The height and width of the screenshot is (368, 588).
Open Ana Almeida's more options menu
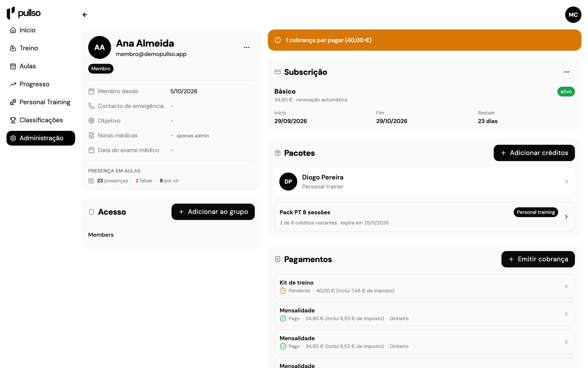pyautogui.click(x=247, y=47)
